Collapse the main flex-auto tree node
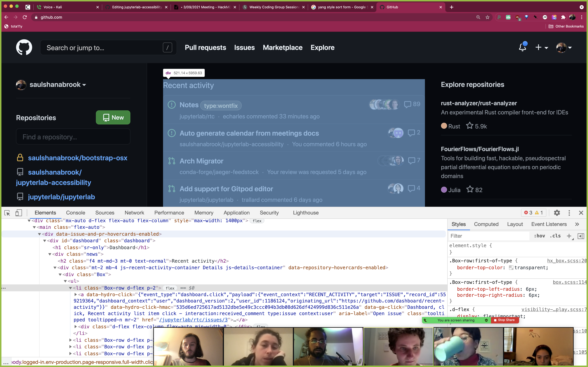Screen dimensions: 588x367 34,227
